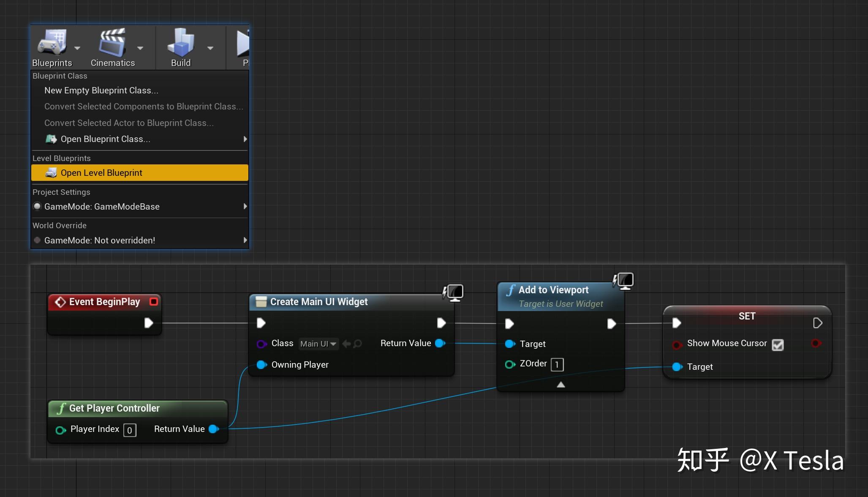Click the Blueprints toolbar icon

[52, 41]
